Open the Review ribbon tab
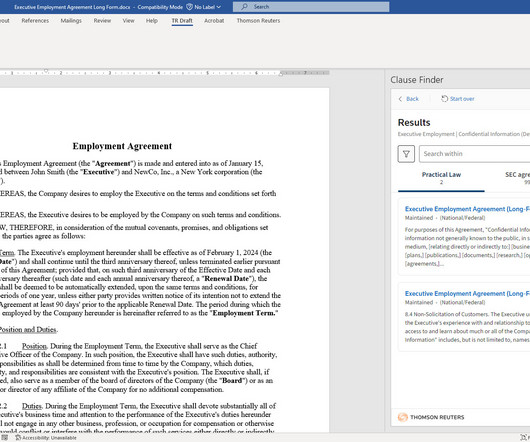The image size is (530, 442). click(x=102, y=21)
